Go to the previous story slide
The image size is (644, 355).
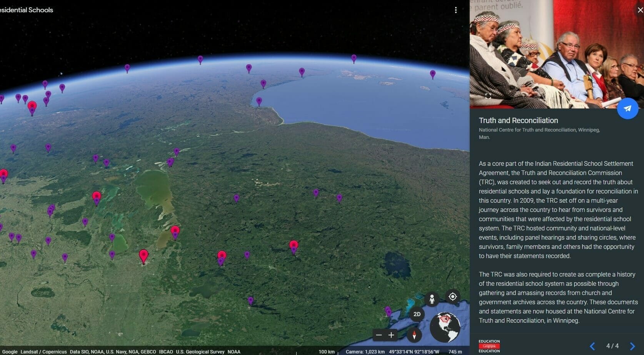[592, 346]
